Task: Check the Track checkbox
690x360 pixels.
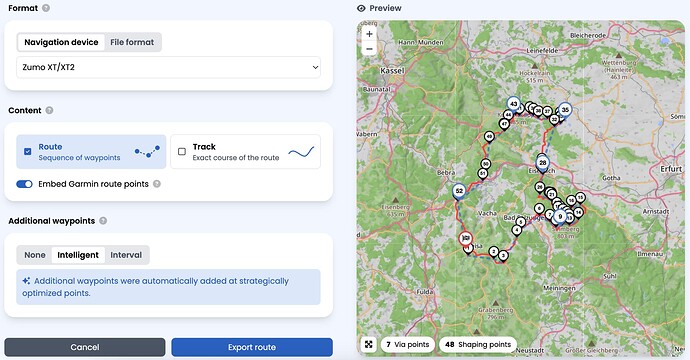Action: tap(182, 151)
